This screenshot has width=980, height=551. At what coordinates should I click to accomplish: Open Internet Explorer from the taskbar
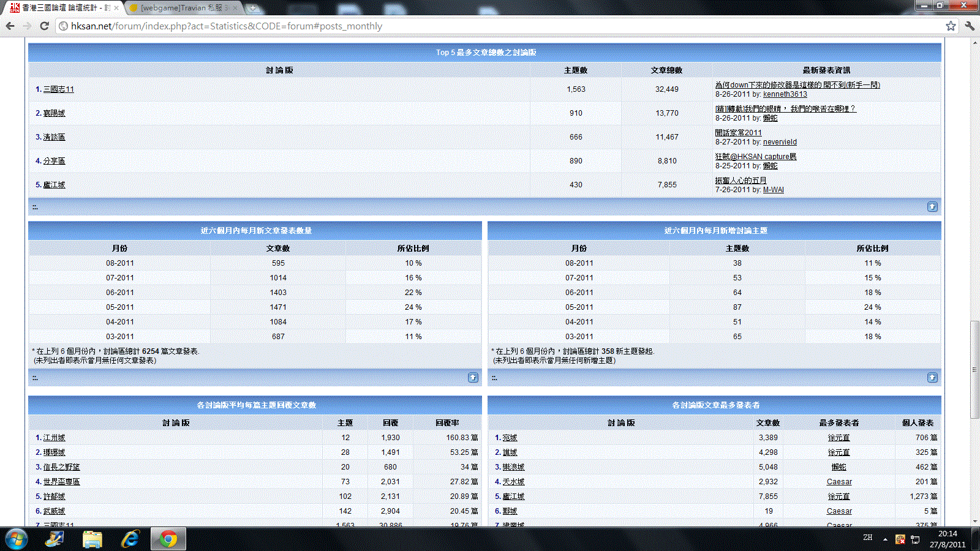coord(130,539)
